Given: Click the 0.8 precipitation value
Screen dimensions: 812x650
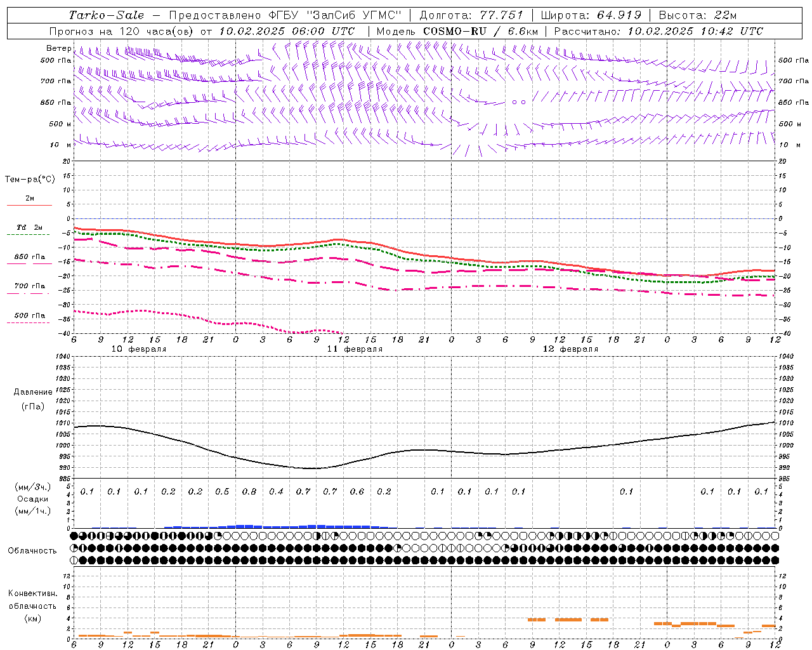Looking at the screenshot, I should pyautogui.click(x=249, y=492).
